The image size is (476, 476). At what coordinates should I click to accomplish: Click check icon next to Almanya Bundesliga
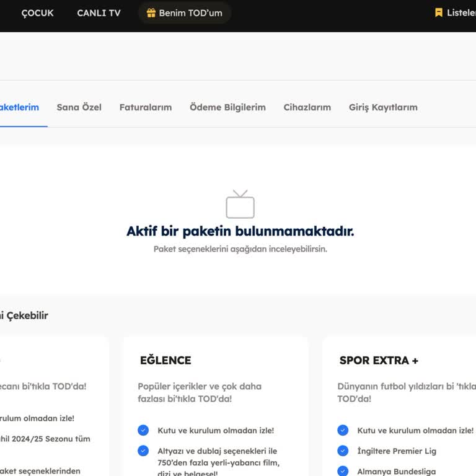click(343, 471)
